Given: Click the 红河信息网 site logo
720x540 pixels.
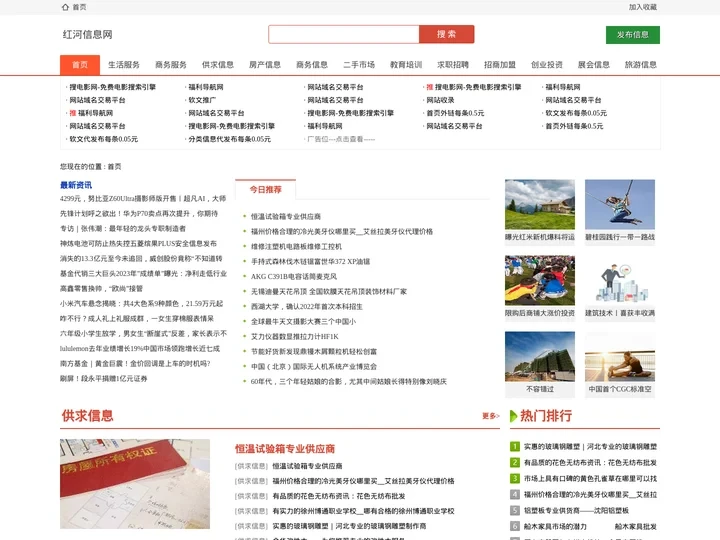Looking at the screenshot, I should coord(87,34).
